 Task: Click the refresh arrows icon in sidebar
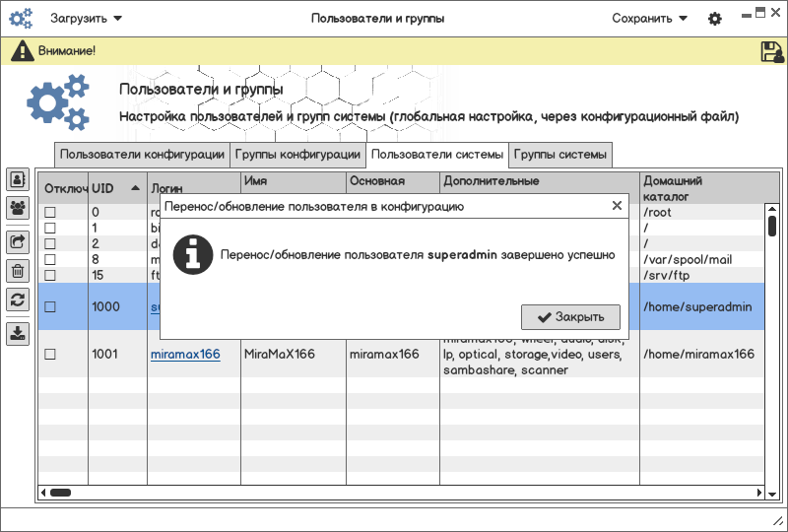click(18, 299)
